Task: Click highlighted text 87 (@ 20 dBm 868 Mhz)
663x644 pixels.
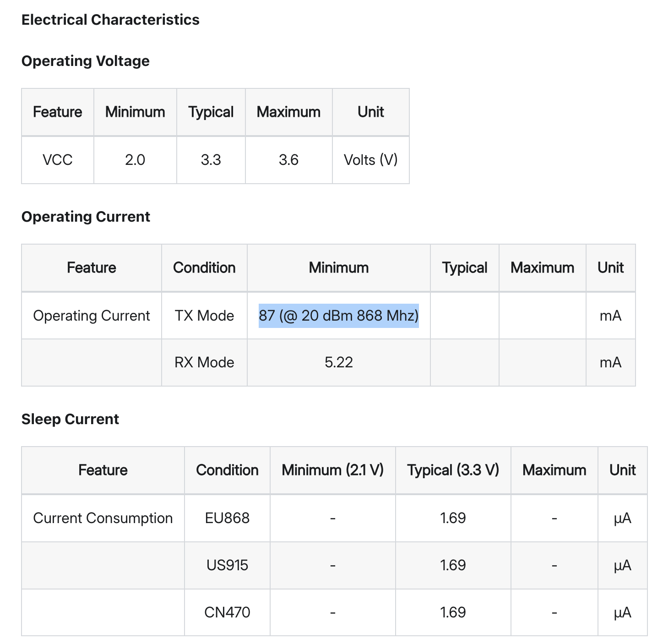Action: point(338,316)
